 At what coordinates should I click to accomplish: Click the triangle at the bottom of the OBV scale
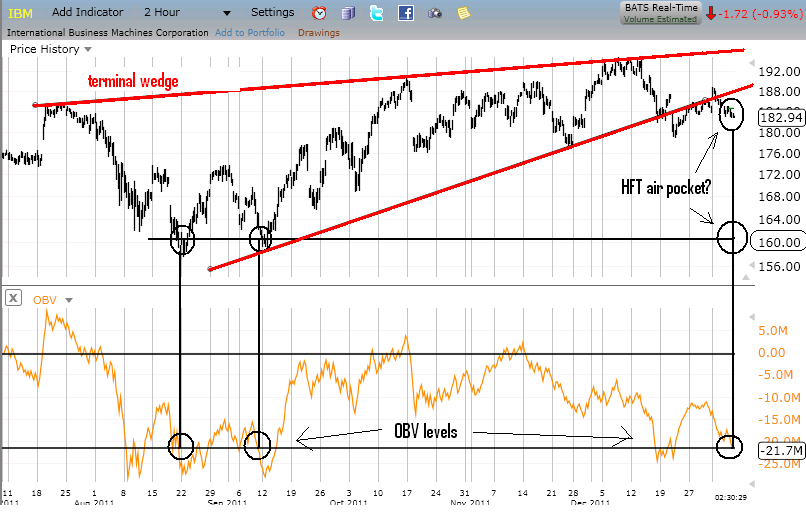(752, 484)
